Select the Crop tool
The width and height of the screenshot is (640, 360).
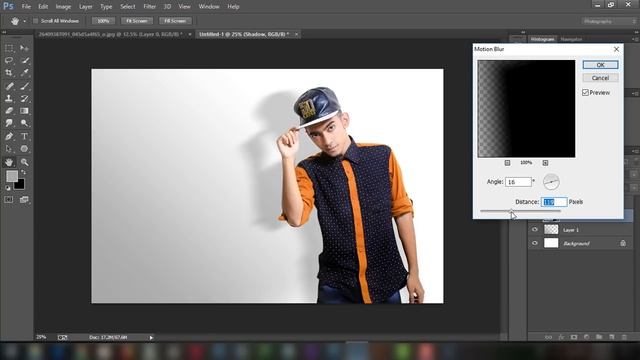click(x=9, y=73)
